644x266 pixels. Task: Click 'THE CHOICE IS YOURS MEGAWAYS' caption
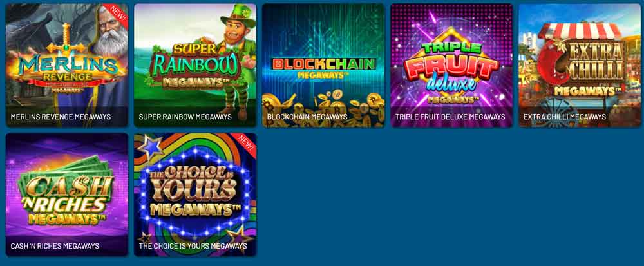[x=193, y=246]
